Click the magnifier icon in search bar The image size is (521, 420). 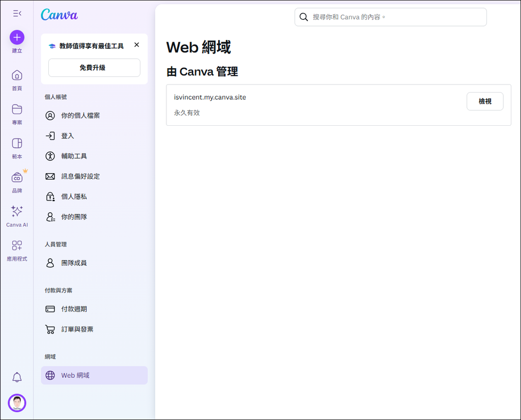(x=304, y=17)
